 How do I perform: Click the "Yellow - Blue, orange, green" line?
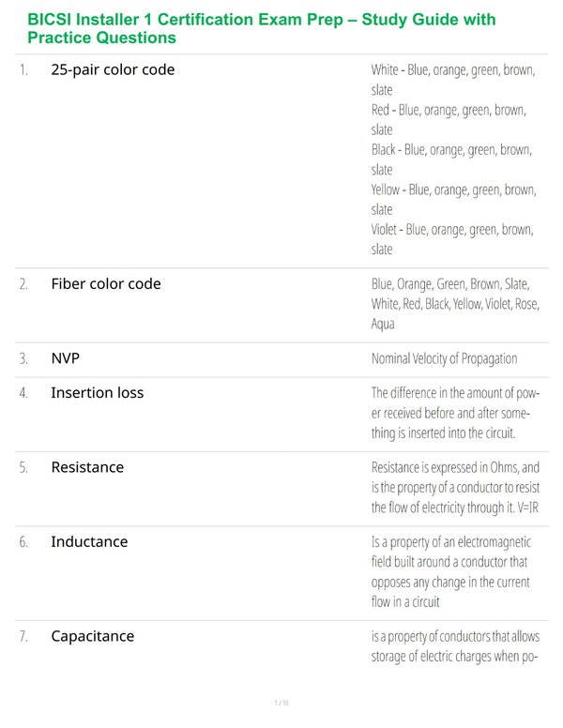(454, 200)
